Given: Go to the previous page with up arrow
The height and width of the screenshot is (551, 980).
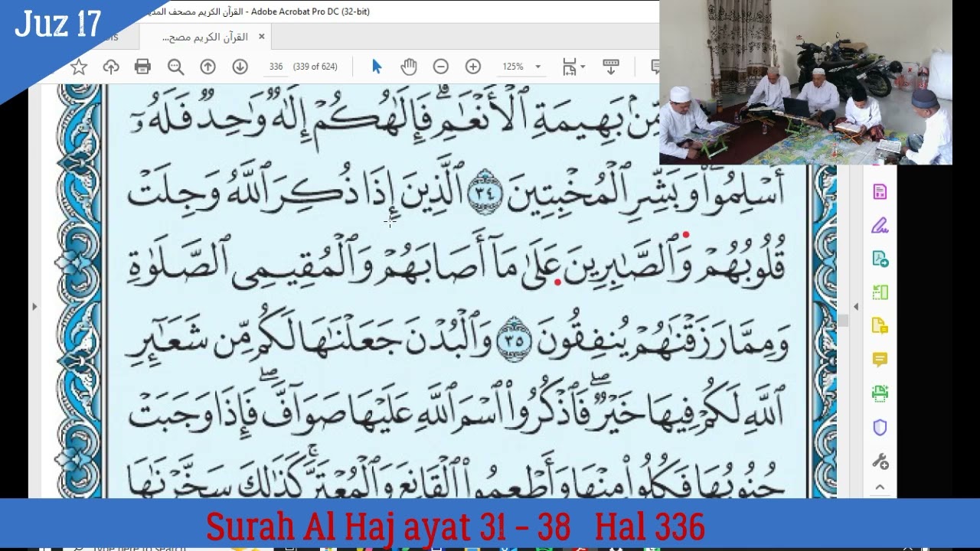Looking at the screenshot, I should coord(207,67).
